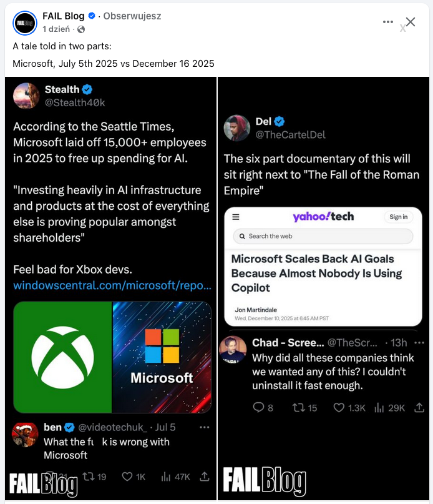Click the Yahoo Tech hamburger menu icon

click(x=236, y=217)
